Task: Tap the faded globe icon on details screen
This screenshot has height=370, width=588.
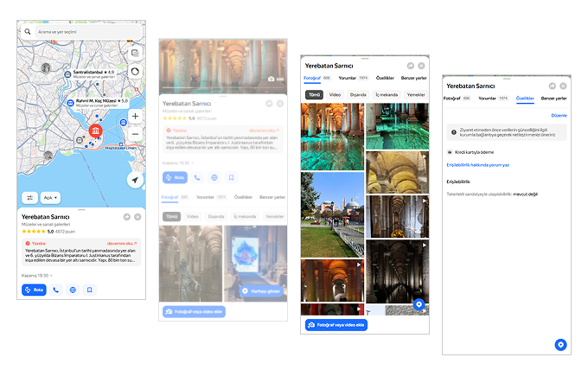Action: 214,178
